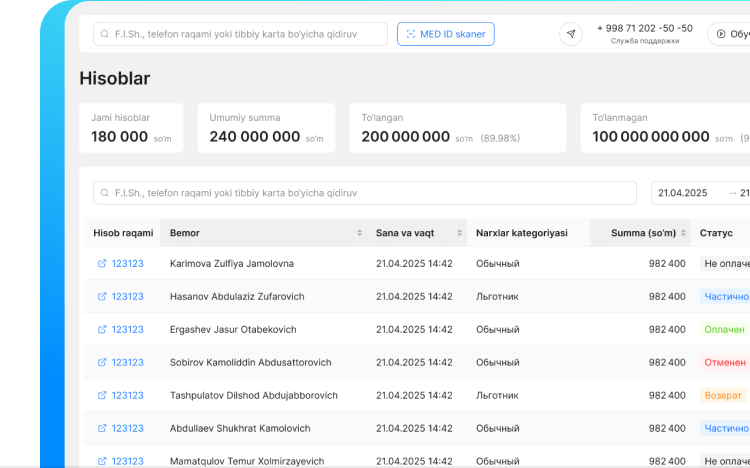This screenshot has width=750, height=468.
Task: Open external link icon for Karimova's invoice
Action: coord(102,264)
